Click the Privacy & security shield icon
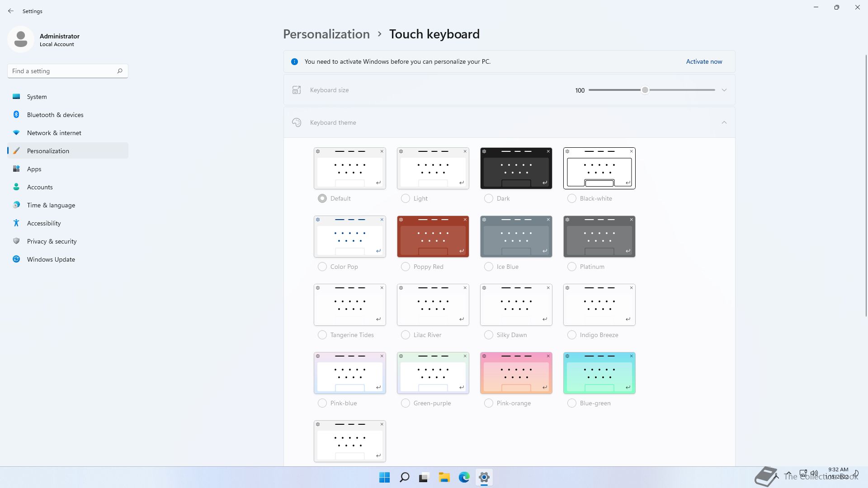 point(16,241)
